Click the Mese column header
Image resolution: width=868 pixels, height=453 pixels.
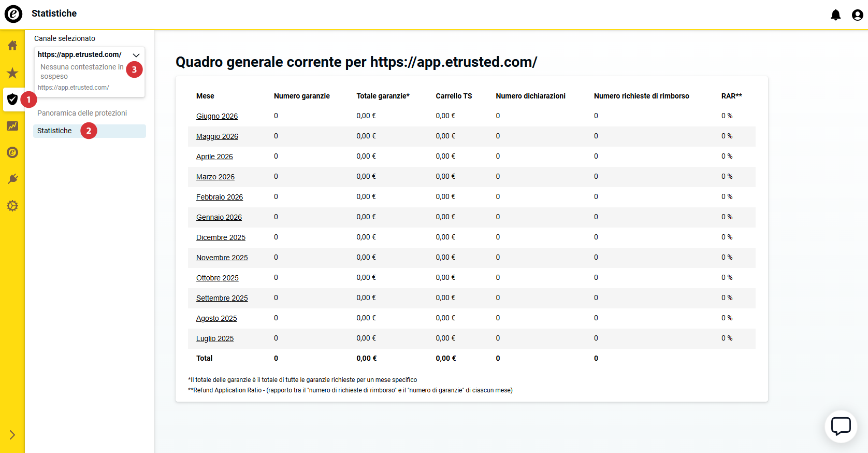205,96
